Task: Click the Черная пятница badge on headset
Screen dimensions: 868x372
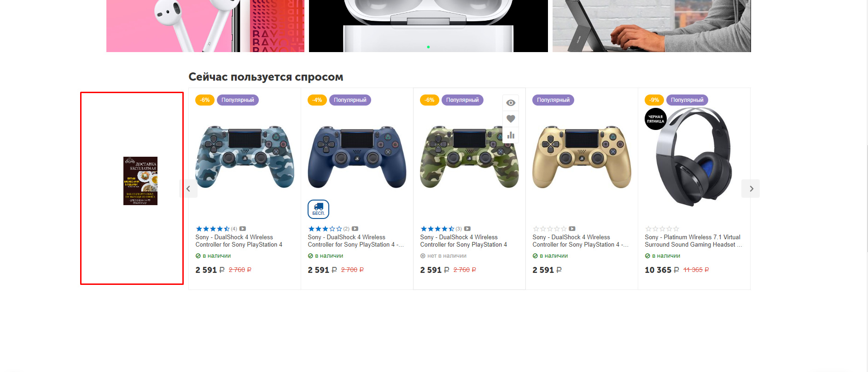Action: click(656, 119)
